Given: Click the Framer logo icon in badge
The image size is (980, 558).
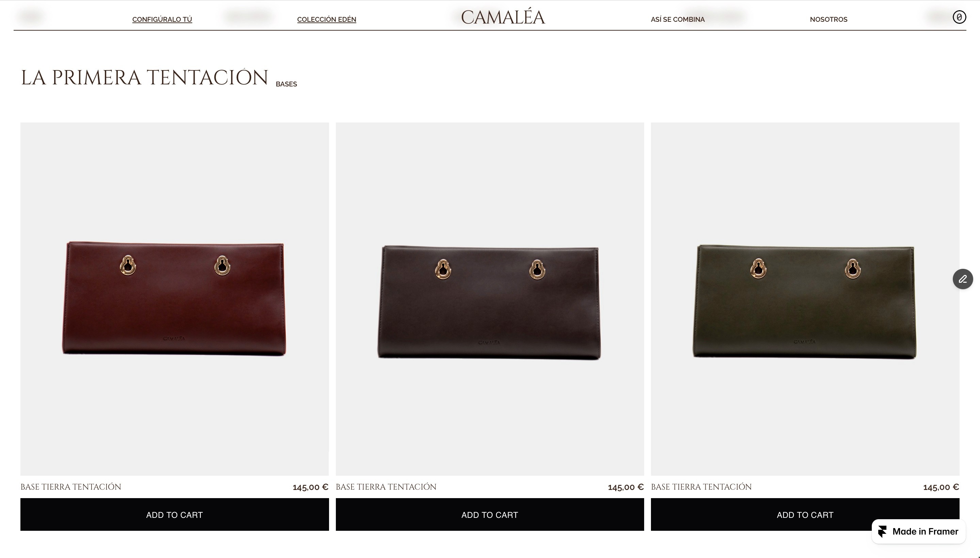Looking at the screenshot, I should coord(882,531).
